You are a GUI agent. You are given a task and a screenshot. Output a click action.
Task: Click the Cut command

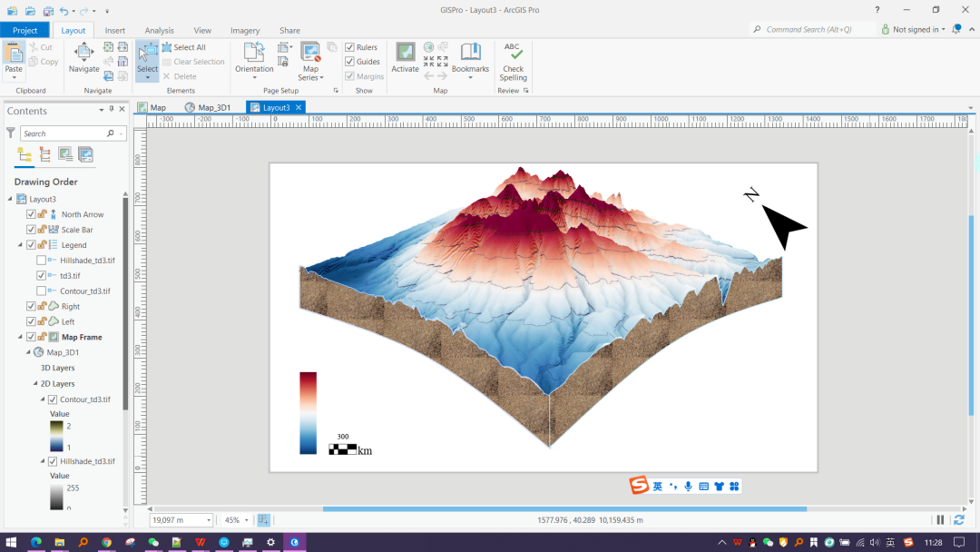click(x=41, y=47)
